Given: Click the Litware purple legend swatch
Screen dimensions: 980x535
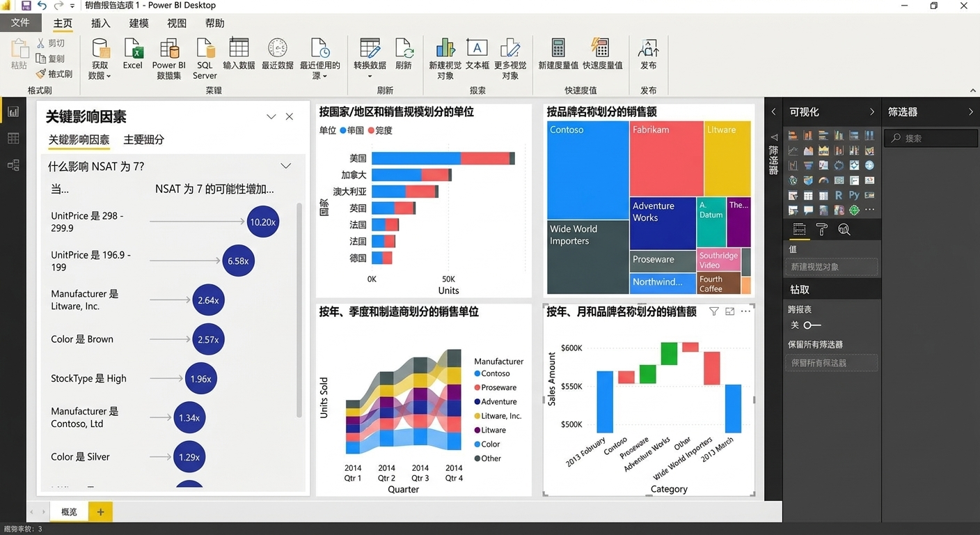Looking at the screenshot, I should tap(477, 430).
